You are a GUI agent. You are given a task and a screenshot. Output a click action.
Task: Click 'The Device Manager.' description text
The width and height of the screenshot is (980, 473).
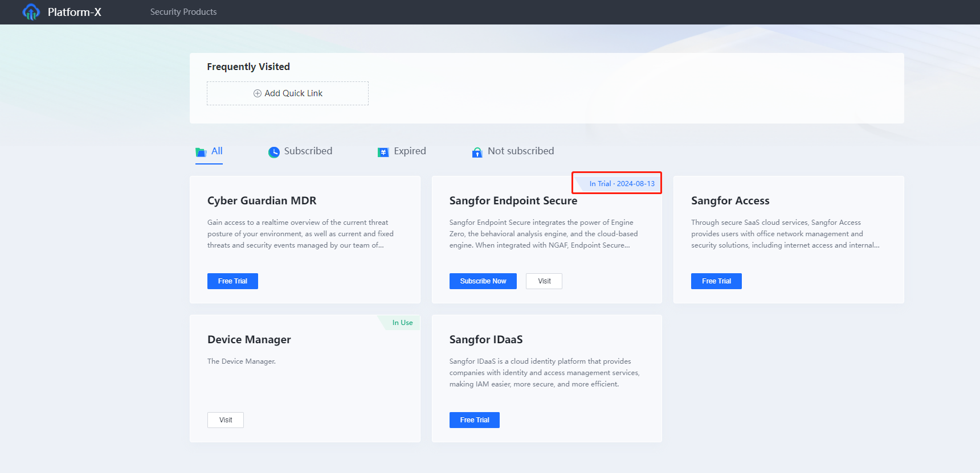click(x=242, y=361)
